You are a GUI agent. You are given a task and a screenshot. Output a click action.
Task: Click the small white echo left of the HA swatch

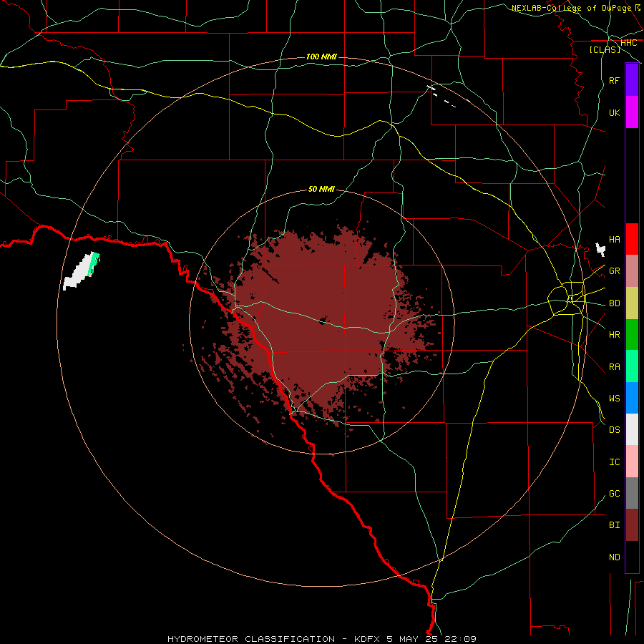coord(600,249)
